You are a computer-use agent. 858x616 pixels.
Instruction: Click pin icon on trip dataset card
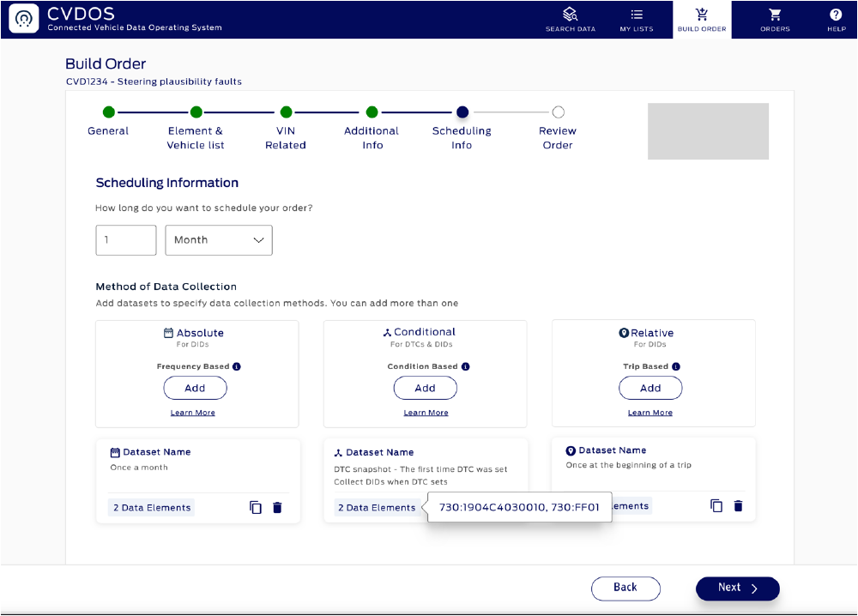pyautogui.click(x=571, y=450)
